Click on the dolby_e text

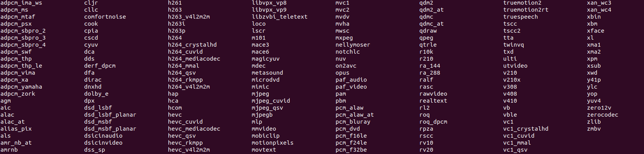[96, 94]
